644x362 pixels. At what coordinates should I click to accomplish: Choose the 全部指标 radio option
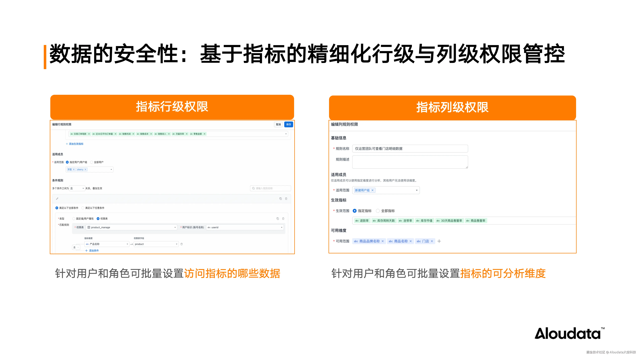(378, 211)
